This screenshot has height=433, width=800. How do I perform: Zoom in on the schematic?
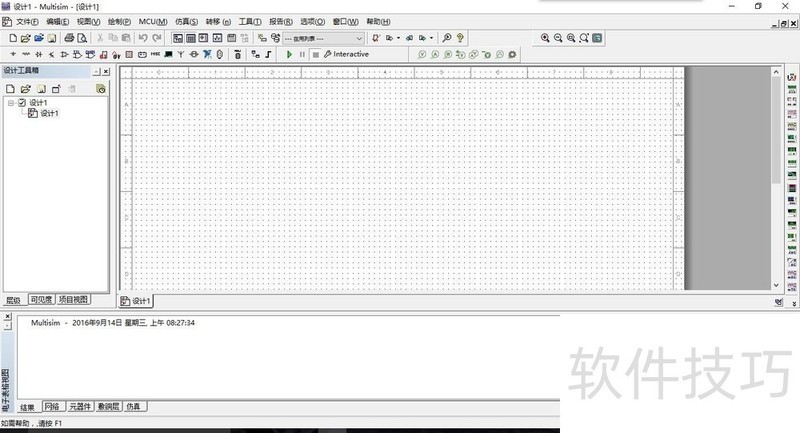pyautogui.click(x=545, y=38)
